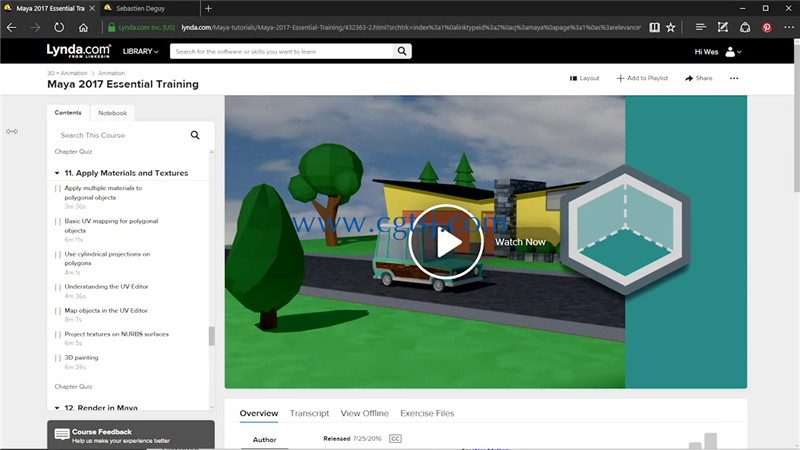Click the Animation breadcrumb link
The height and width of the screenshot is (450, 800).
coord(111,73)
